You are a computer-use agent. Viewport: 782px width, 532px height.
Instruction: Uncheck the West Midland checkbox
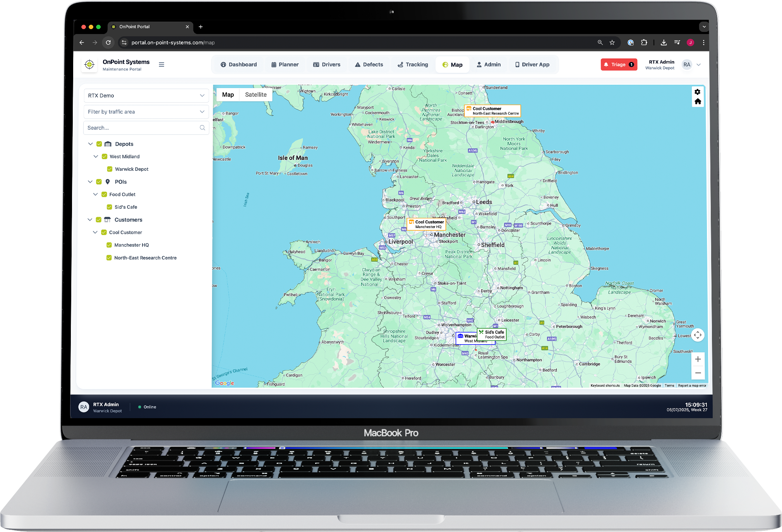coord(105,156)
